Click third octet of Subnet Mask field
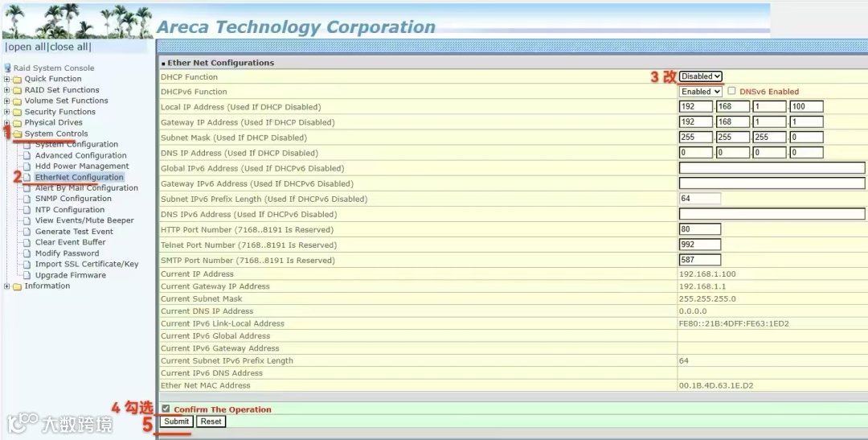 [x=769, y=138]
